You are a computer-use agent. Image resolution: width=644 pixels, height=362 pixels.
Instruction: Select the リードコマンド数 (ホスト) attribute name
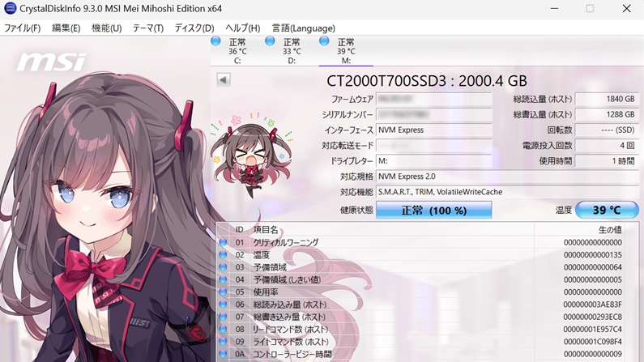coord(291,329)
